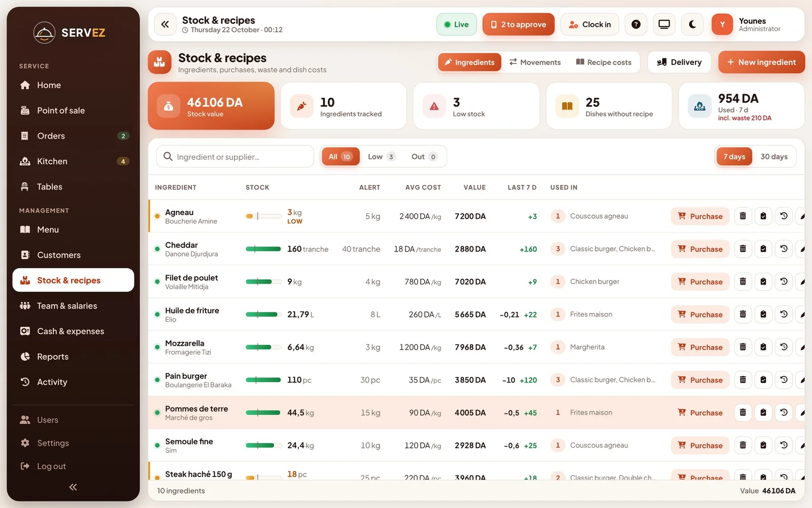Click trash icon for Huile de friture
The width and height of the screenshot is (812, 508).
click(x=742, y=314)
